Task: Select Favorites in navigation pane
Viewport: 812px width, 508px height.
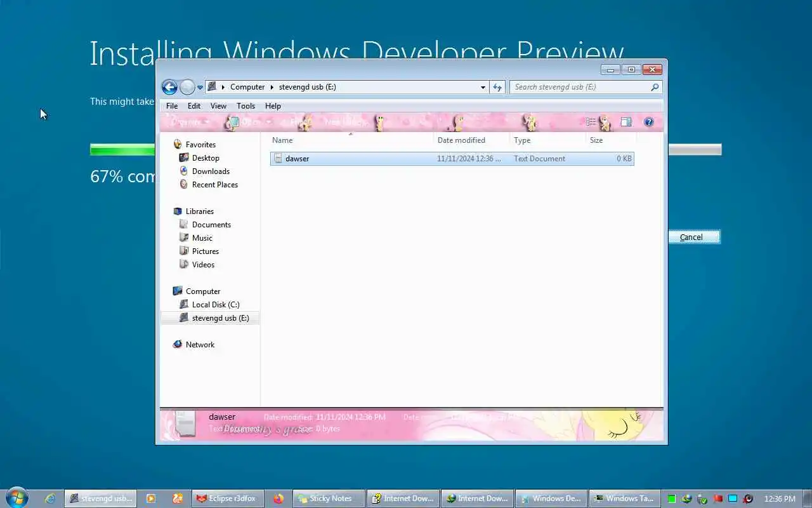Action: tap(200, 145)
